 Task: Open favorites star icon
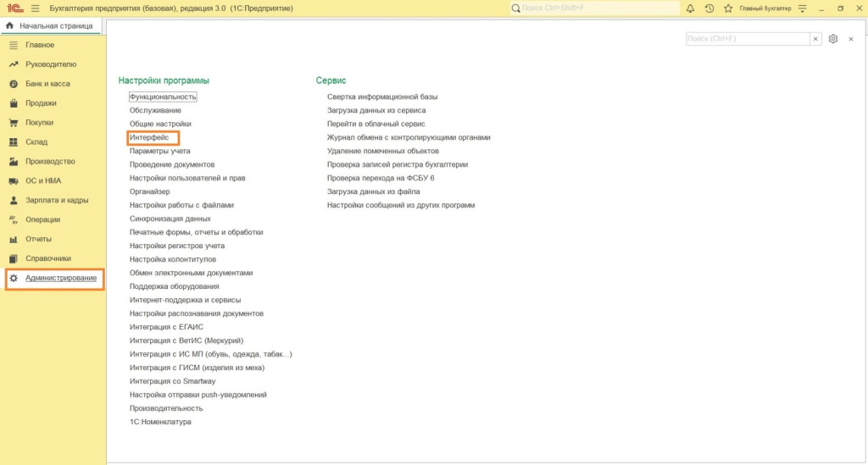pos(727,8)
